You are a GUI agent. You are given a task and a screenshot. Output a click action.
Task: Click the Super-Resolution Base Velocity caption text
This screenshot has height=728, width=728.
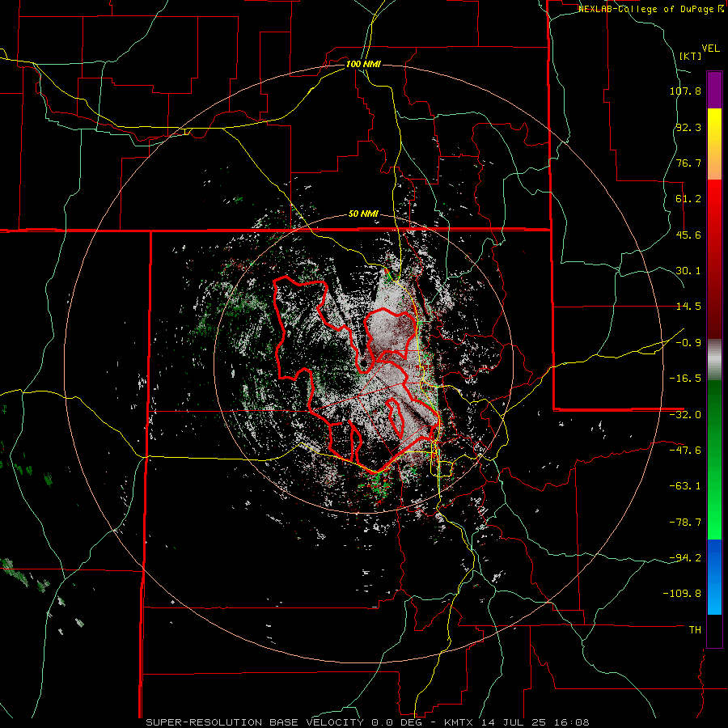click(367, 722)
